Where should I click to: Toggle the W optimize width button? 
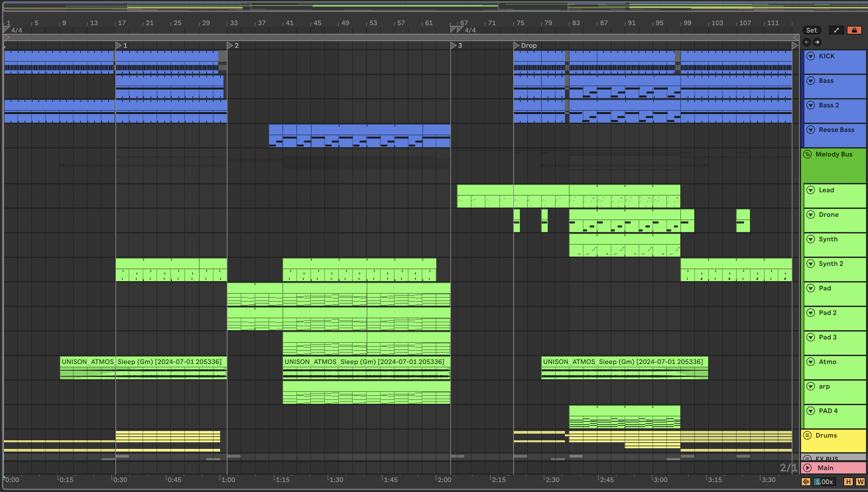tap(860, 481)
